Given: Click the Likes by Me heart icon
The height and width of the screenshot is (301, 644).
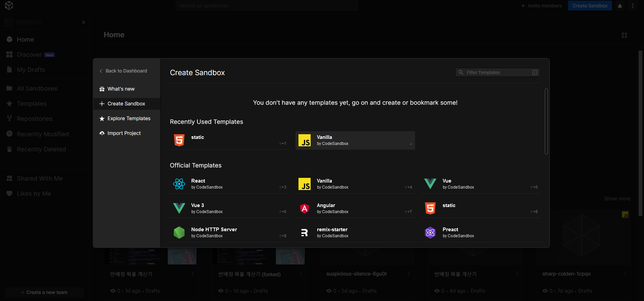Looking at the screenshot, I should pos(9,193).
